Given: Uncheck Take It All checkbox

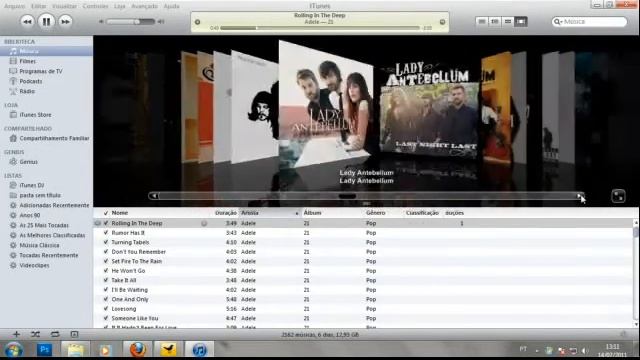Looking at the screenshot, I should tap(106, 280).
